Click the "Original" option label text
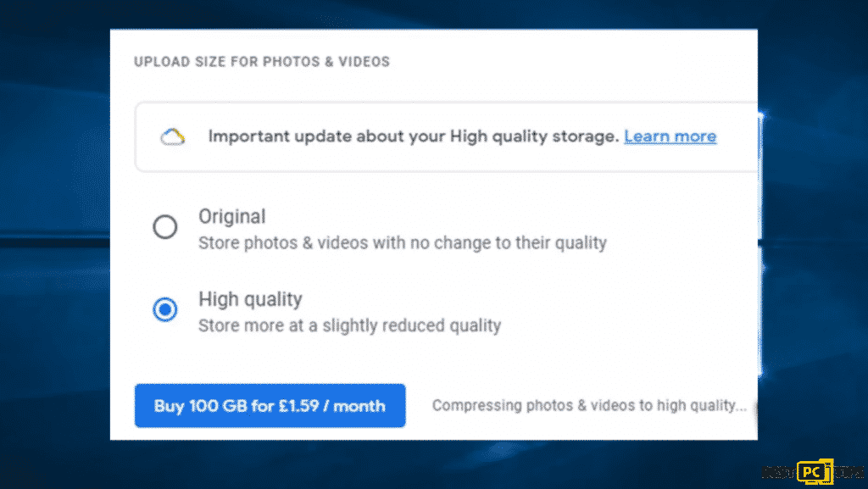Viewport: 868px width, 489px height. point(232,216)
